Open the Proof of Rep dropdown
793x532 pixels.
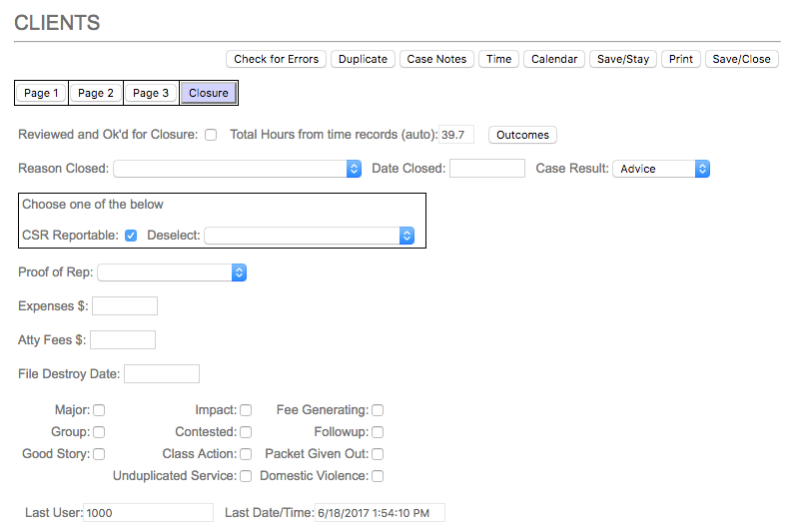coord(172,272)
